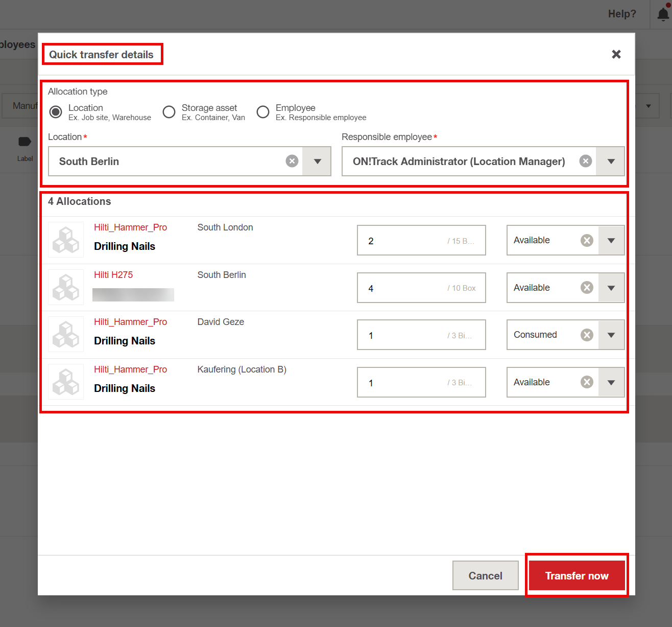Clear status on Hilti H275 row

pos(587,288)
